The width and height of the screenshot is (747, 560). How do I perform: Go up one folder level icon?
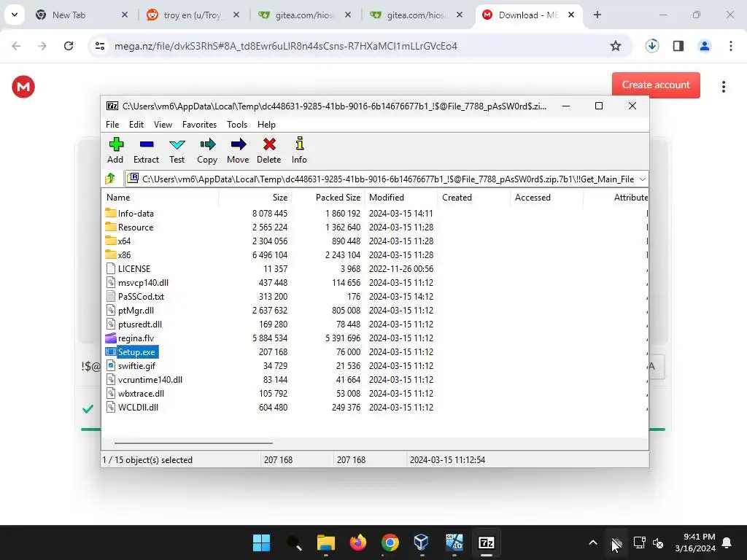tap(110, 179)
